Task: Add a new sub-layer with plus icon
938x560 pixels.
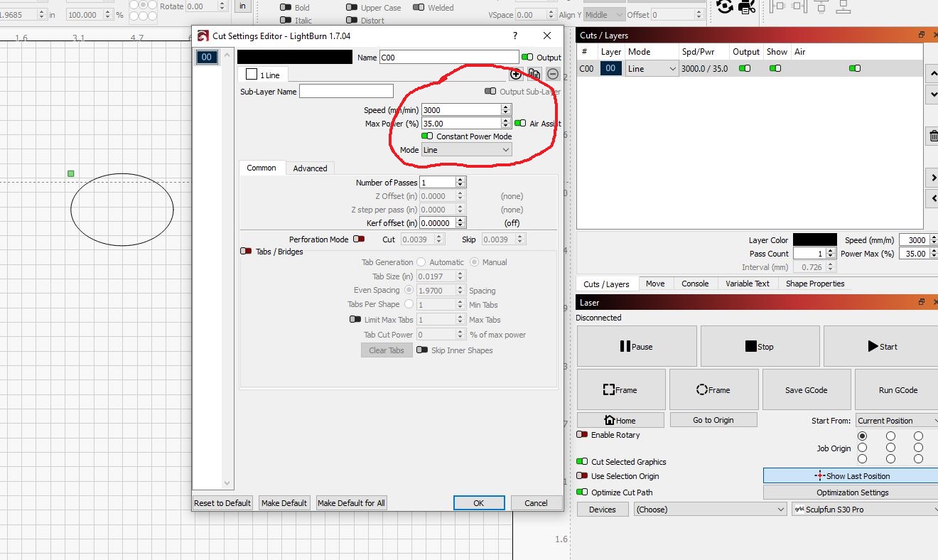Action: coord(516,74)
